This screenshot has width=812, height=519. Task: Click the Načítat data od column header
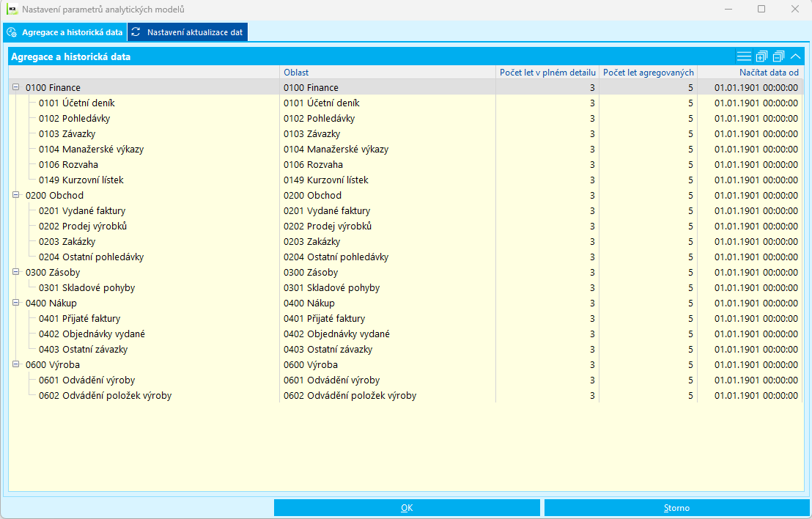[x=750, y=73]
